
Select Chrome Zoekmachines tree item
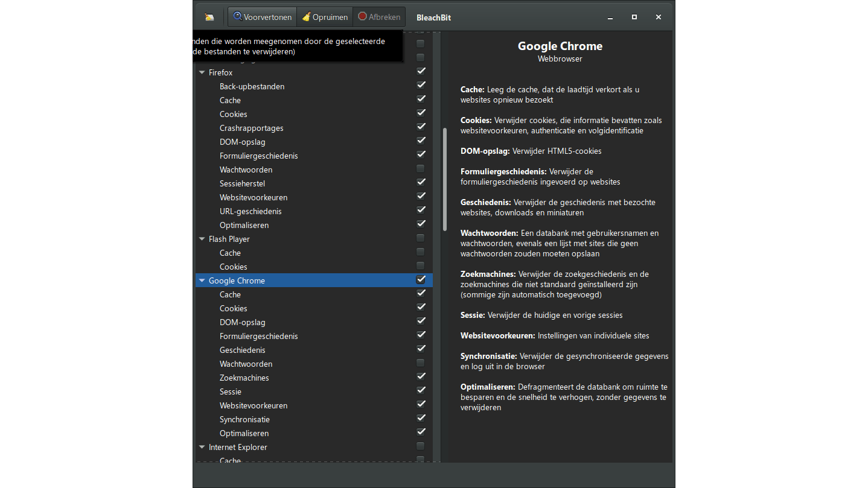[244, 378]
